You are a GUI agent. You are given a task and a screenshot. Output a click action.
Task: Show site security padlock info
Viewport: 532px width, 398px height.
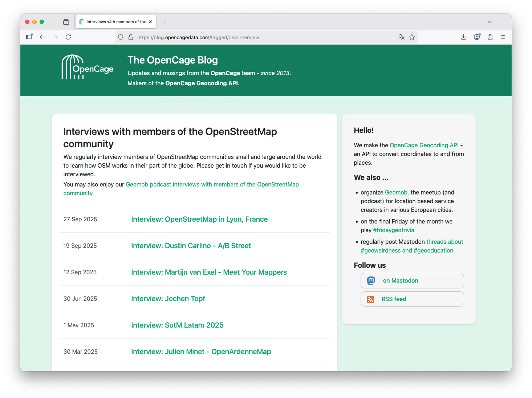131,37
